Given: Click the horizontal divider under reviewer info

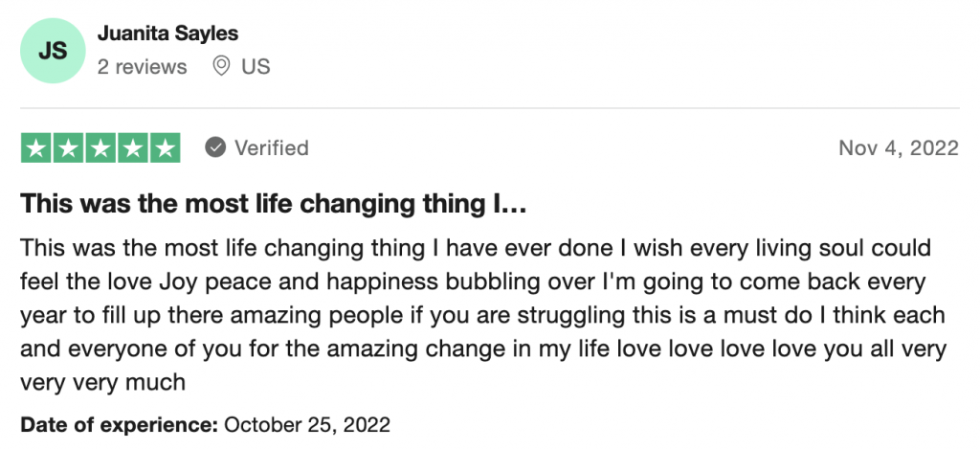Looking at the screenshot, I should (x=490, y=107).
